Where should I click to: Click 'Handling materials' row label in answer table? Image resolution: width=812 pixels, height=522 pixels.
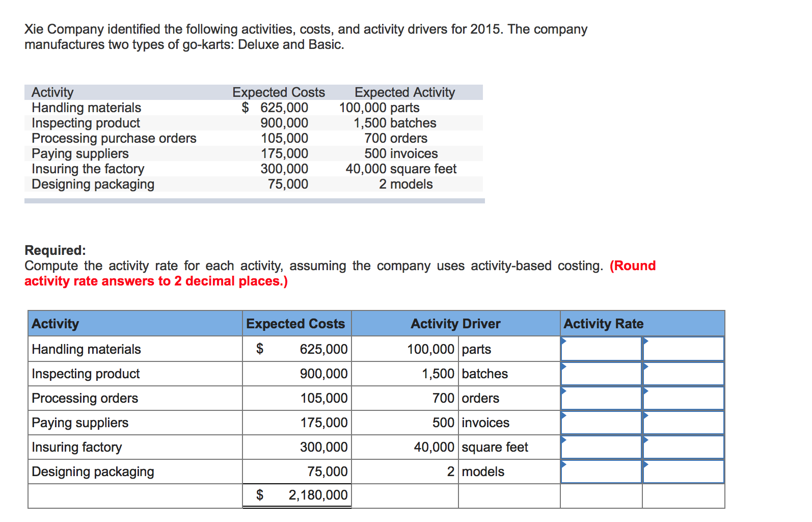click(135, 349)
